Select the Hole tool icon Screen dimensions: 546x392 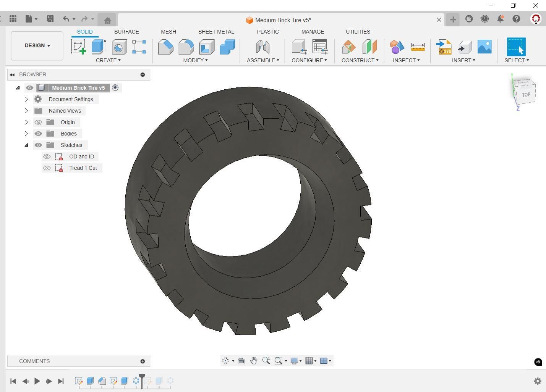click(x=119, y=47)
